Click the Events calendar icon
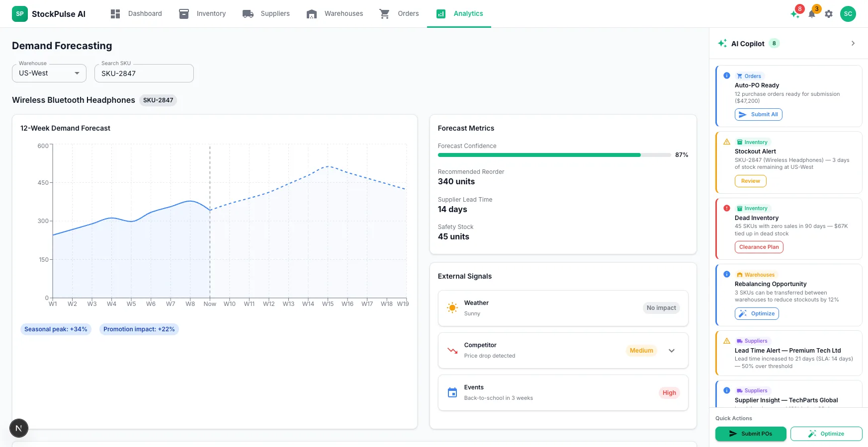The height and width of the screenshot is (447, 868). coord(452,392)
